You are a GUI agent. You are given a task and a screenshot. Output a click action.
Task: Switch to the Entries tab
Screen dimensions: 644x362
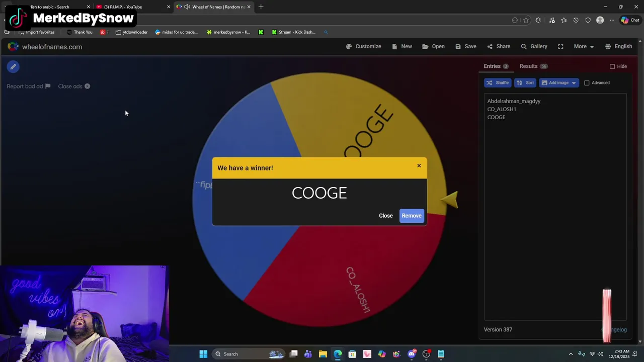click(x=496, y=66)
